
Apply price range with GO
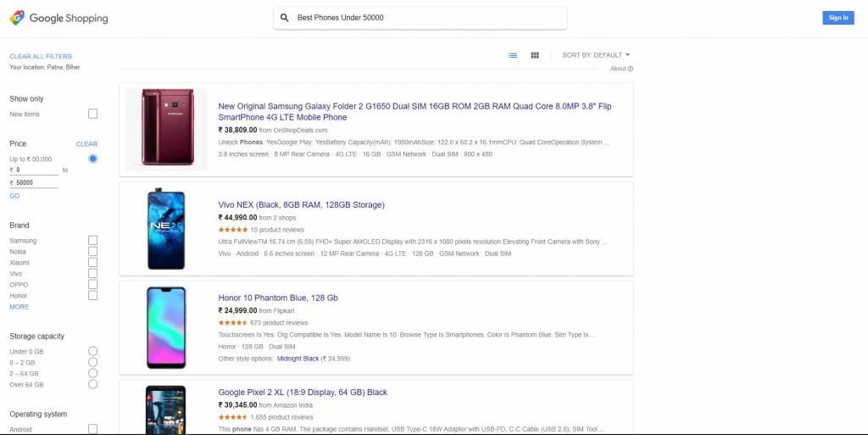(x=14, y=196)
